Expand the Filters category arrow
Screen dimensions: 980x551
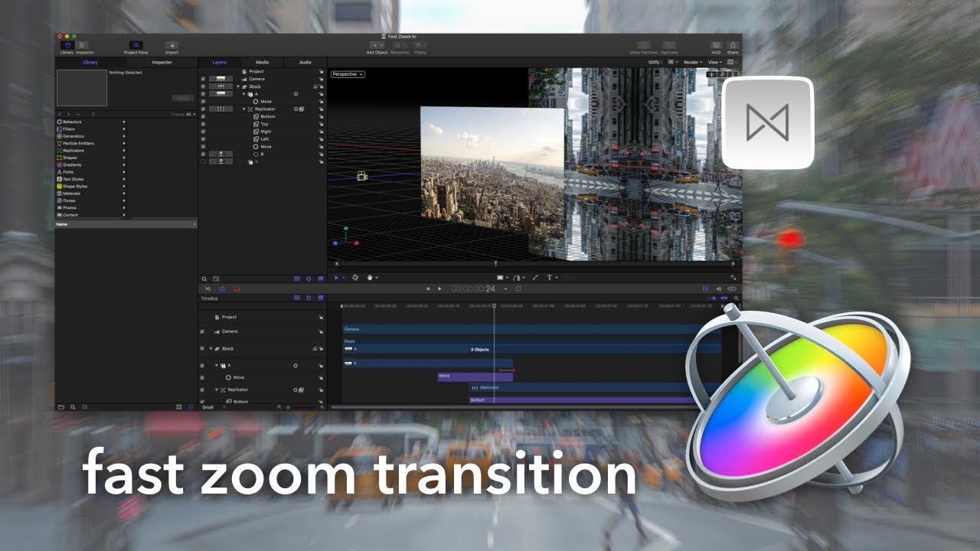(124, 129)
